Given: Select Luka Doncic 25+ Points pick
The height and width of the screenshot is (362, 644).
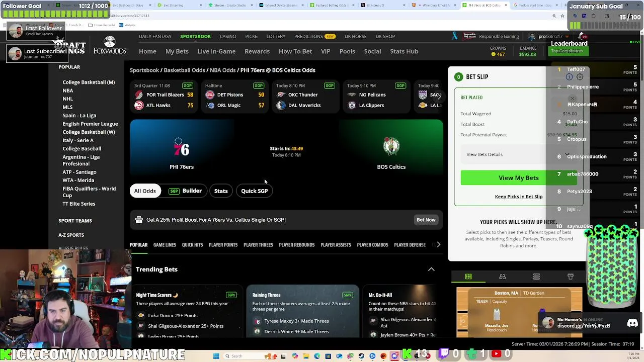Looking at the screenshot, I should coord(173,316).
